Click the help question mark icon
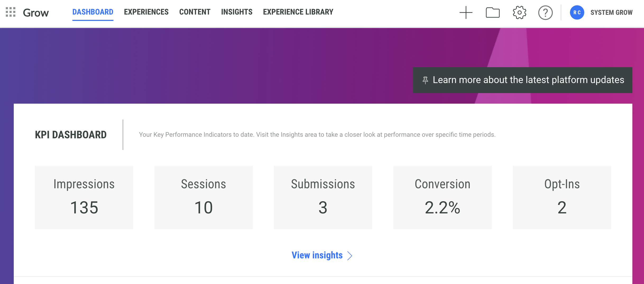Screen dimensions: 644x284 (x=545, y=12)
